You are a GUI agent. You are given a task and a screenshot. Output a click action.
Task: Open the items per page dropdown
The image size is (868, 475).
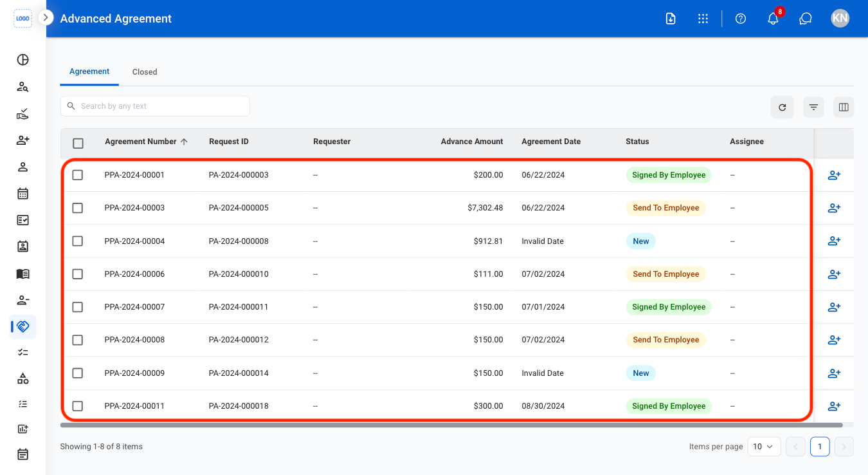click(x=764, y=447)
